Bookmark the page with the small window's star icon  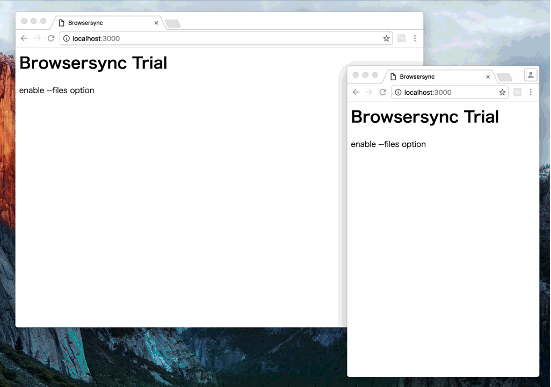pyautogui.click(x=502, y=92)
